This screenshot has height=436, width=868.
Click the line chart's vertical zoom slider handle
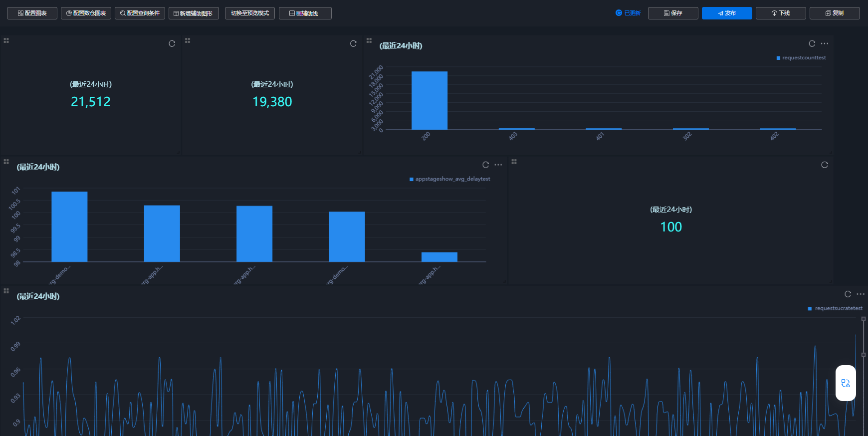coord(864,355)
